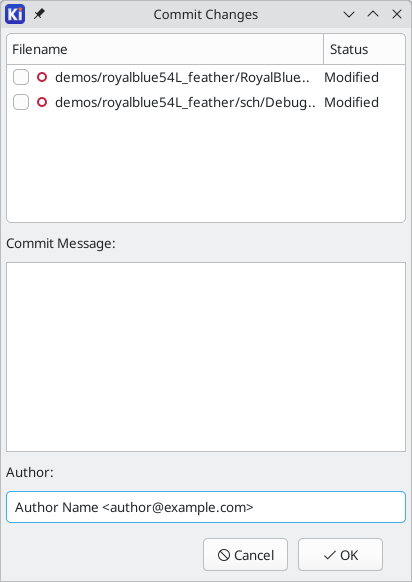Click the checkmark icon on OK button
This screenshot has height=582, width=412.
tap(329, 555)
